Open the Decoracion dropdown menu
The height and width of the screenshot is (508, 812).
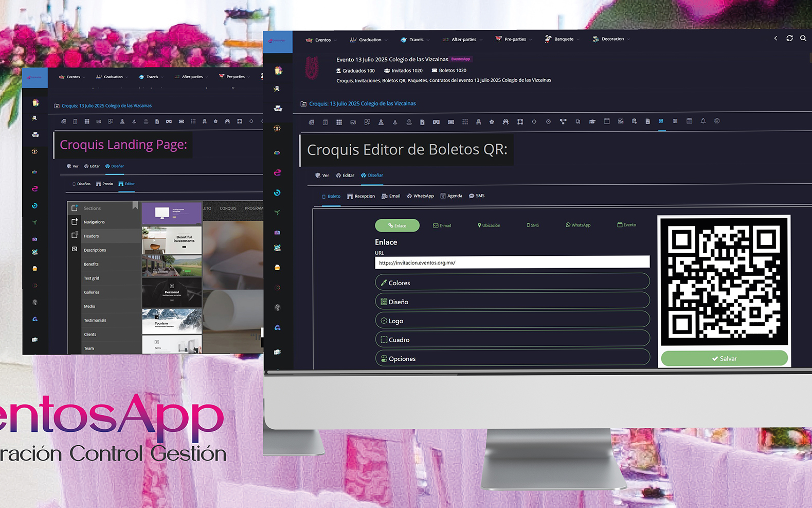point(611,39)
